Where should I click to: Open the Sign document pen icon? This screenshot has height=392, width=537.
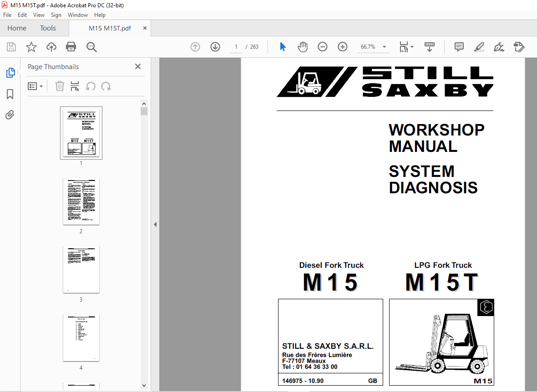pyautogui.click(x=499, y=47)
